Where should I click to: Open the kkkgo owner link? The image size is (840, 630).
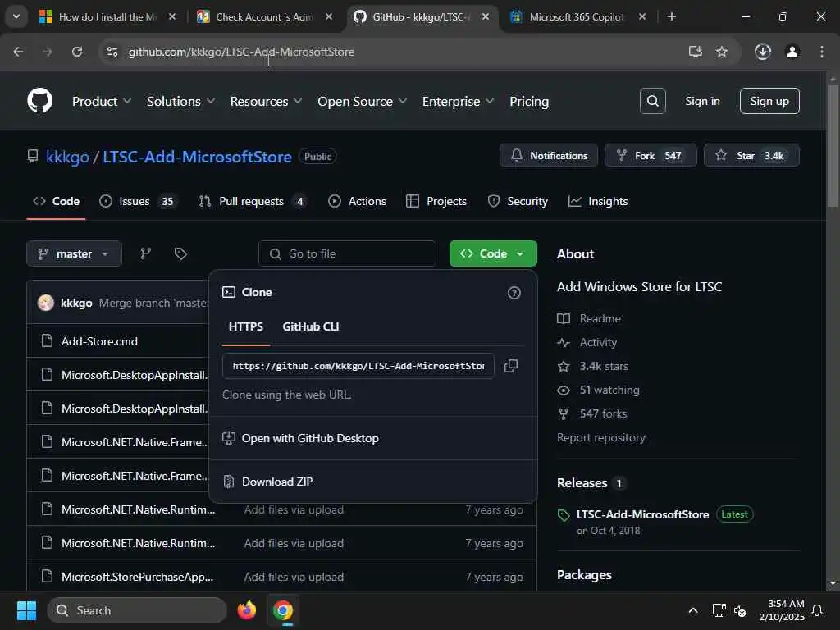tap(67, 157)
